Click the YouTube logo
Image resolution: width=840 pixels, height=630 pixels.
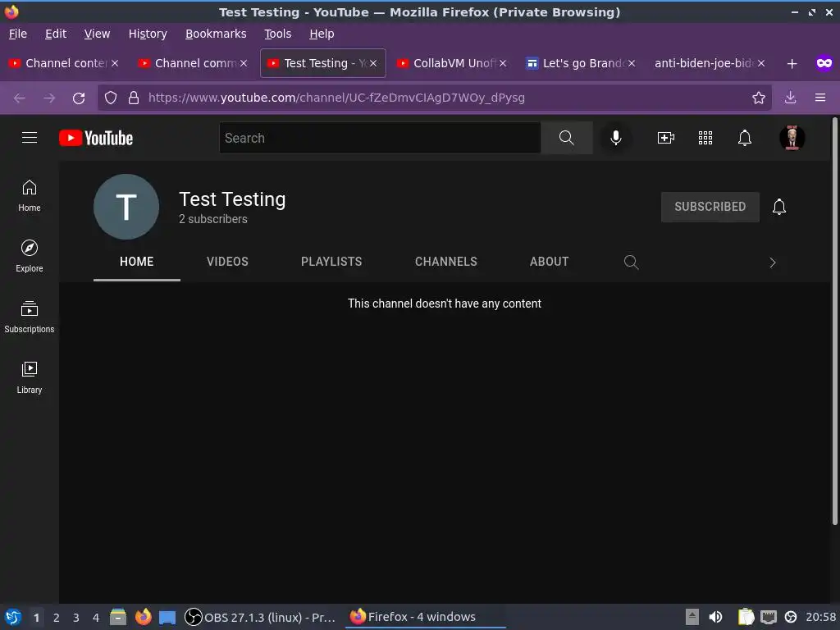tap(96, 138)
